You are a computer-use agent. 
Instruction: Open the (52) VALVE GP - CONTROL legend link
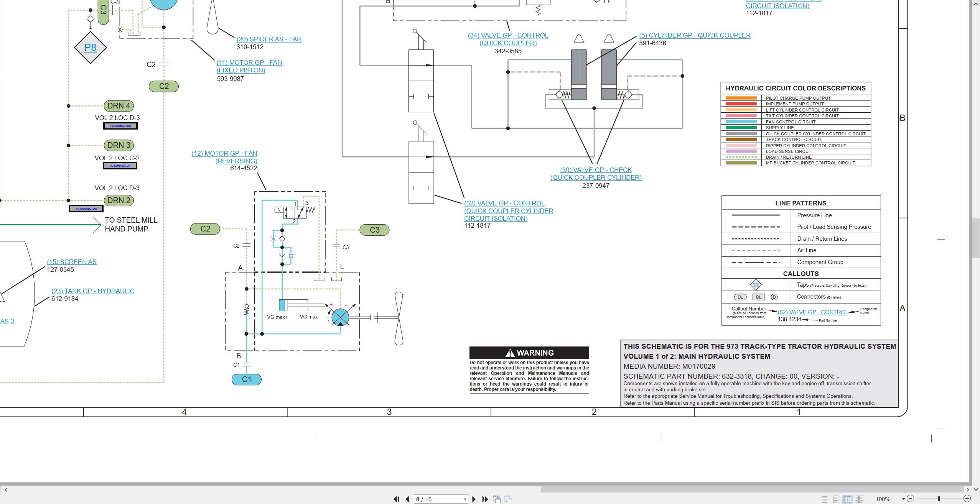813,312
